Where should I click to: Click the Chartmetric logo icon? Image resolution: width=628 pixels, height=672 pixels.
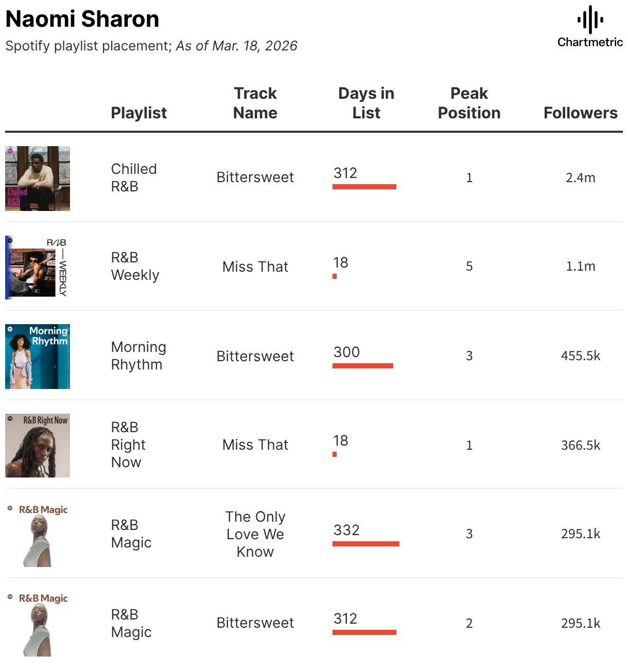(590, 20)
